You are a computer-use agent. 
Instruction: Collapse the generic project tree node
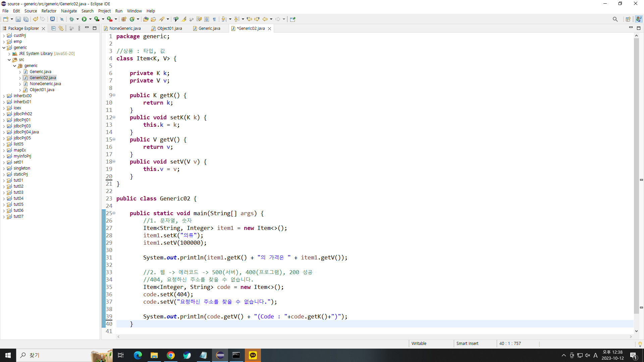click(4, 48)
